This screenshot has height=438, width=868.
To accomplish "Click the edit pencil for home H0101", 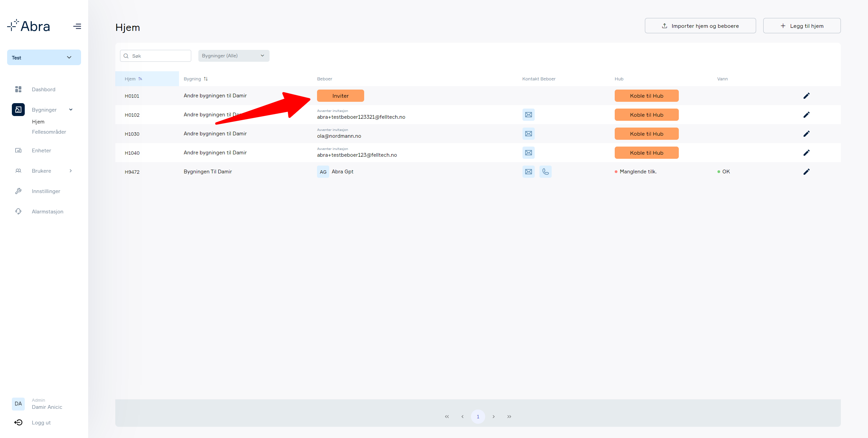I will [x=806, y=96].
